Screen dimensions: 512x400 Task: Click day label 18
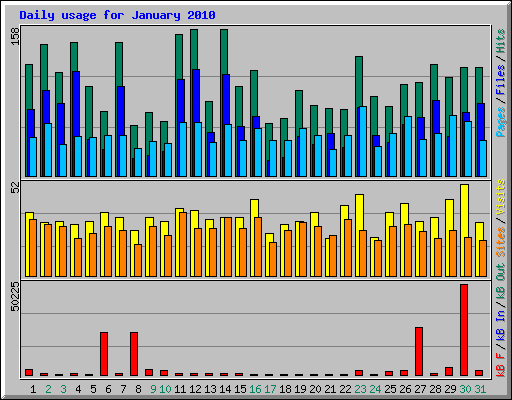coord(285,389)
